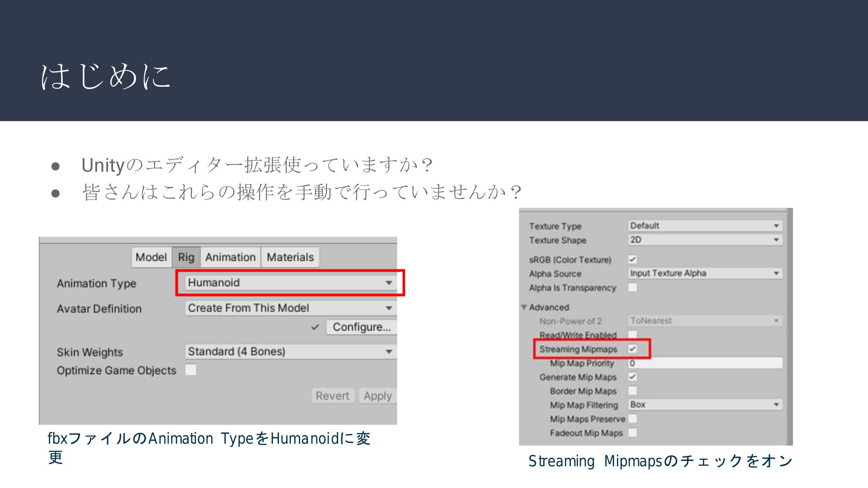Click the Mip Map Priority field

tap(705, 363)
